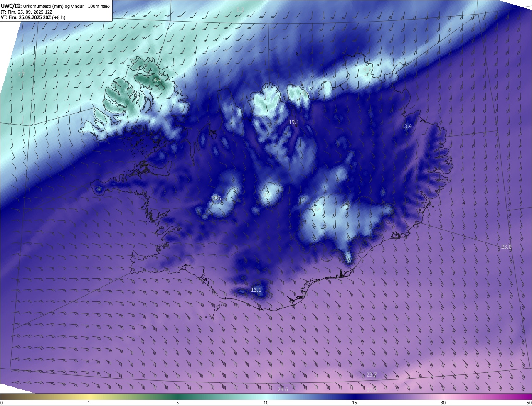Click the 13.9 value label in east Iceland
532x406 pixels.
tap(406, 127)
